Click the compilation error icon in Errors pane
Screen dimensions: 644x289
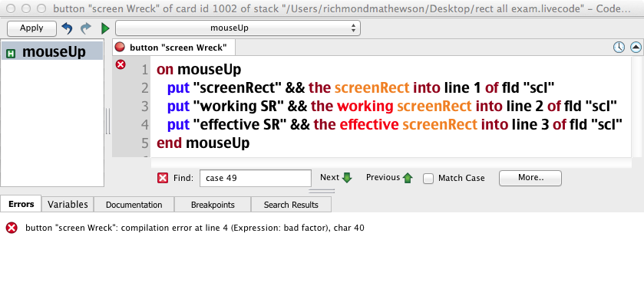point(12,228)
